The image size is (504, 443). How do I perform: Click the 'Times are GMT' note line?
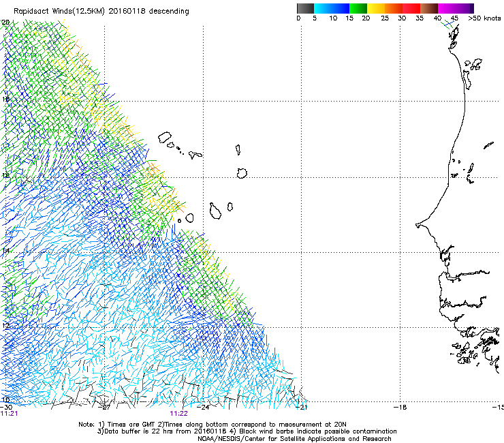[212, 425]
